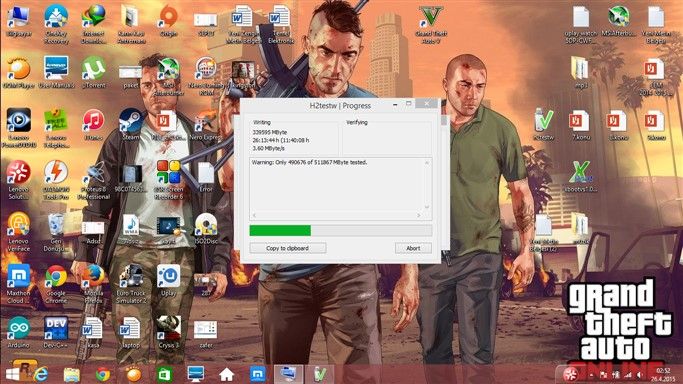Open File Explorer from the taskbar
The image size is (683, 384).
click(71, 374)
